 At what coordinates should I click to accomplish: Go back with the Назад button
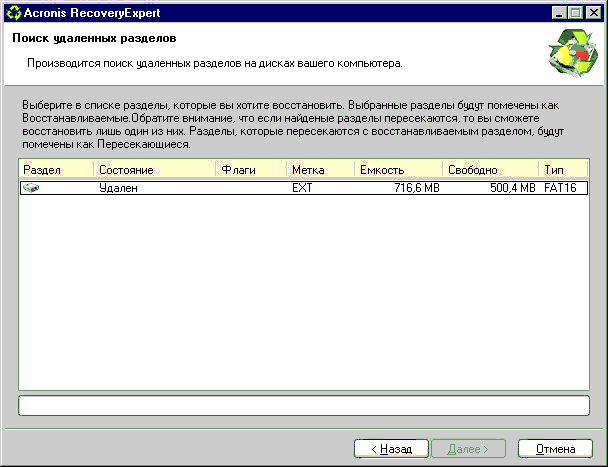[x=391, y=449]
